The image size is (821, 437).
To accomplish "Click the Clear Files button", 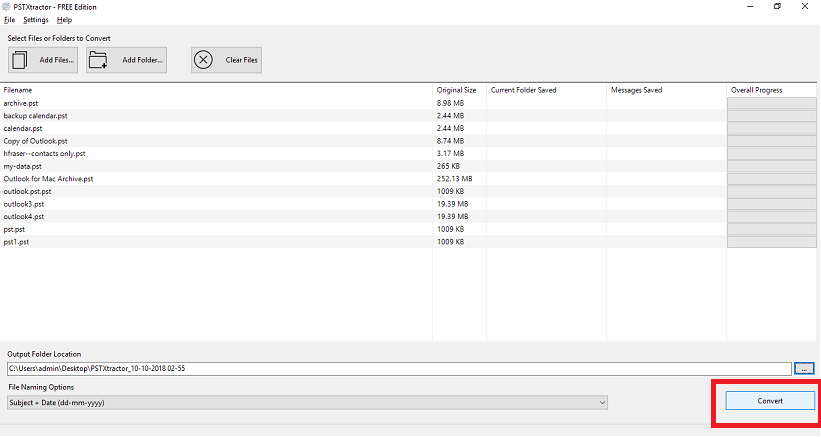I will [x=226, y=60].
